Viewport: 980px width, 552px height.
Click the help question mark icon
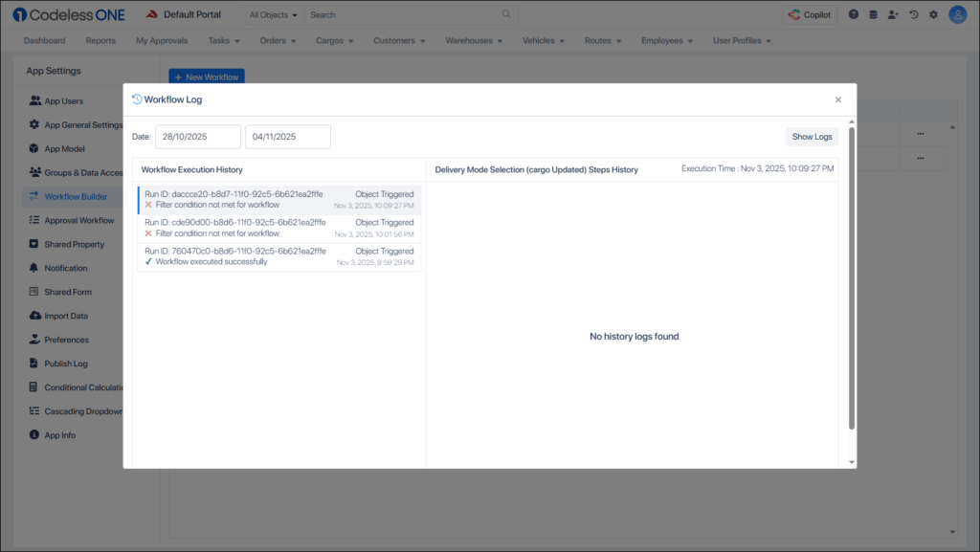pyautogui.click(x=853, y=14)
